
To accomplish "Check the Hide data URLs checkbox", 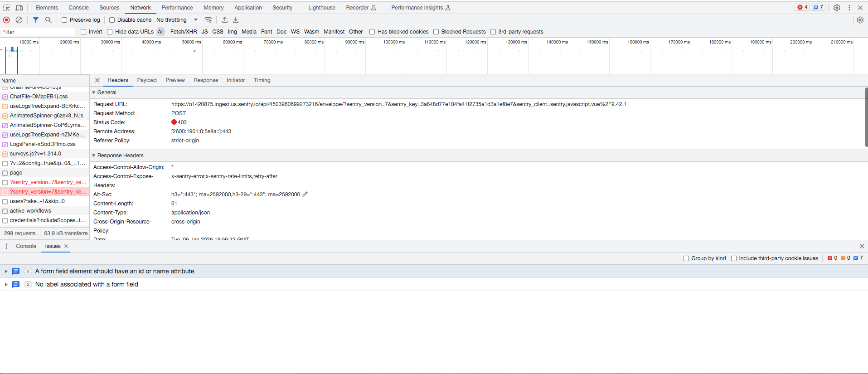I will point(110,32).
